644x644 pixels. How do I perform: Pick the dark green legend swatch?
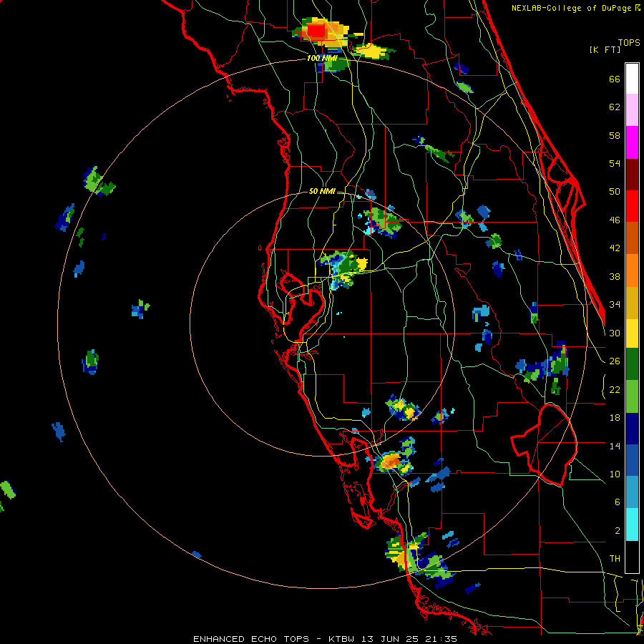coord(632,364)
